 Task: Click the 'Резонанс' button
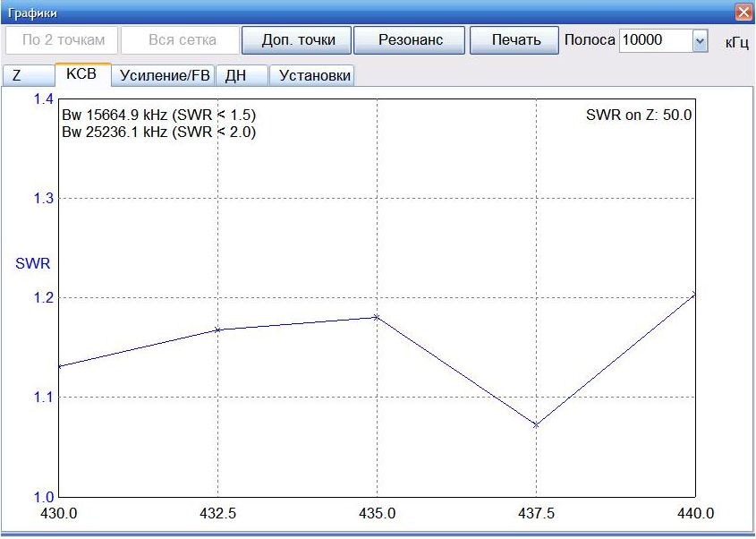410,40
